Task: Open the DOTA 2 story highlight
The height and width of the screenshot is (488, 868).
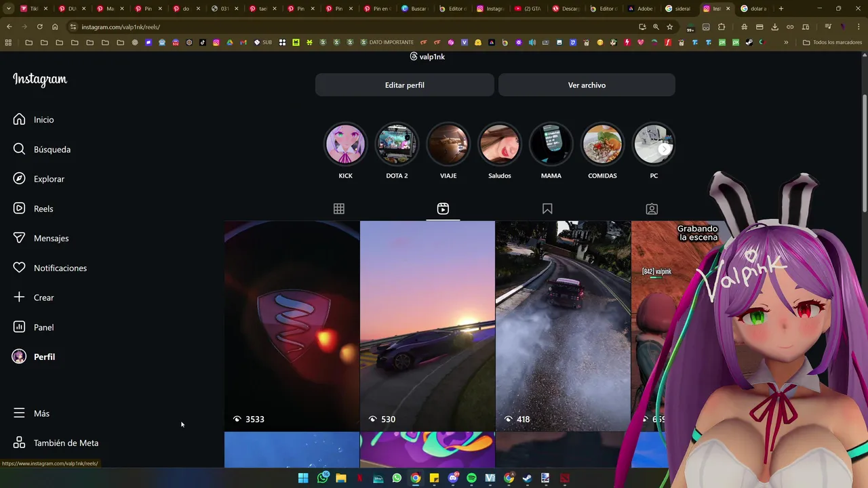Action: click(397, 144)
